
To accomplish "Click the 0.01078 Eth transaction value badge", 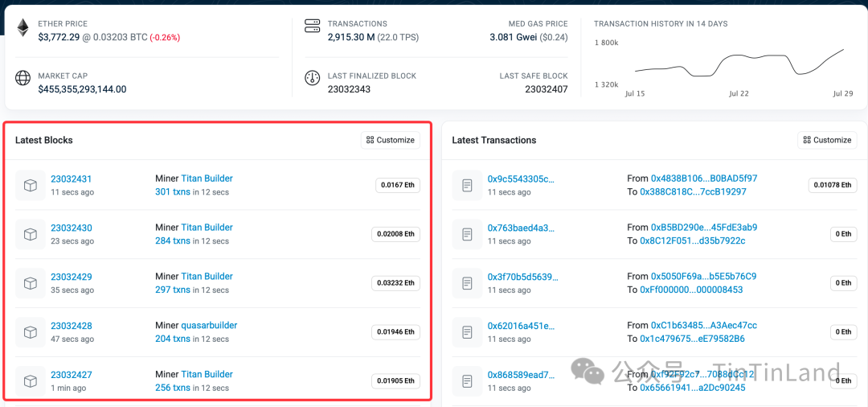I will [x=833, y=185].
